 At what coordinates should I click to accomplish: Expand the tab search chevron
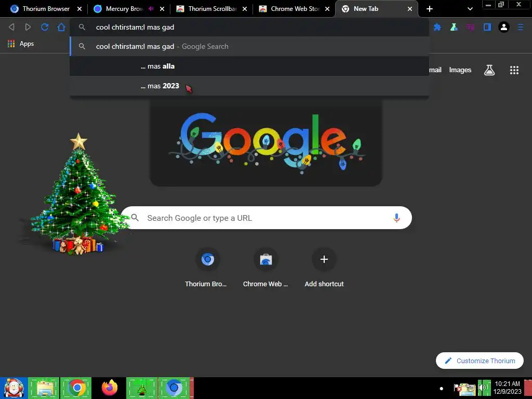coord(470,9)
